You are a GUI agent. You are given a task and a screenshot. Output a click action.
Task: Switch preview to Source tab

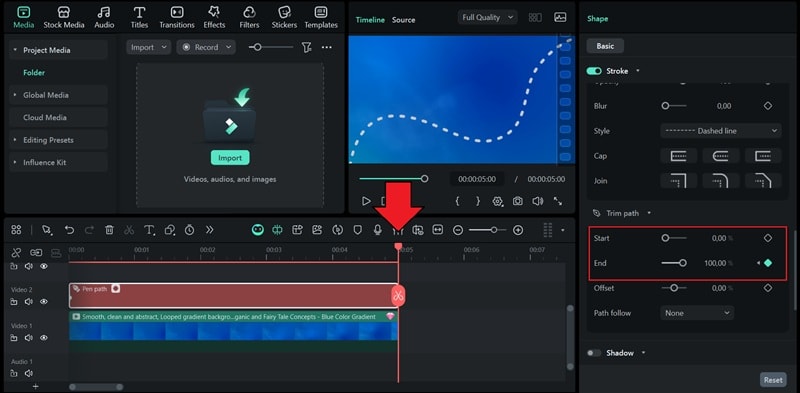click(403, 20)
